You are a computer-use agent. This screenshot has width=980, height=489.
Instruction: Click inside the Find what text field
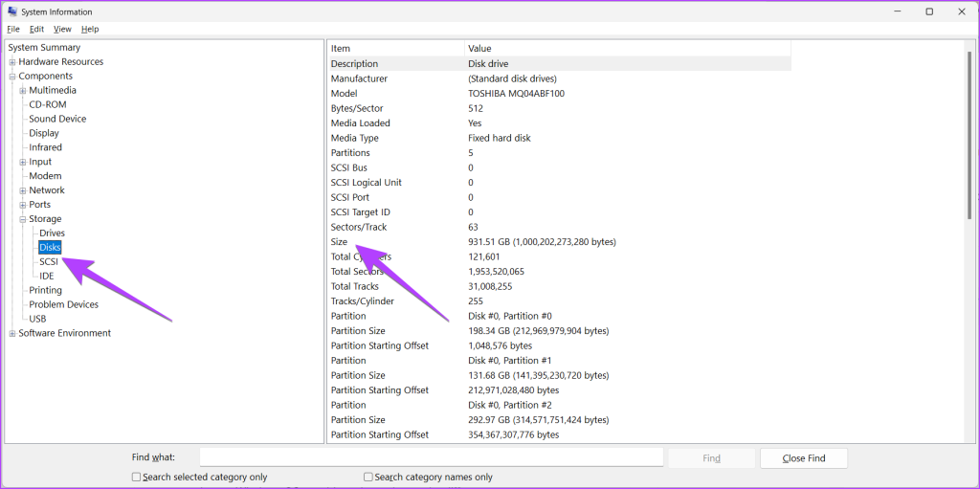click(x=431, y=458)
